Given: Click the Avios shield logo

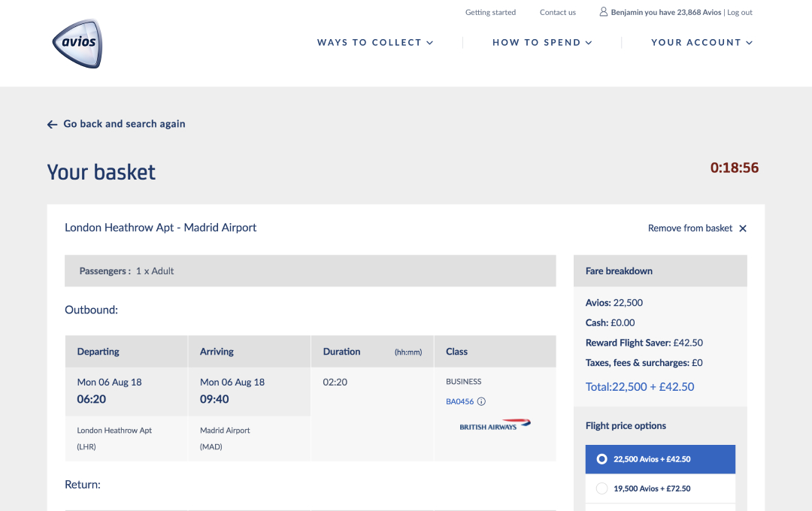Looking at the screenshot, I should 77,43.
